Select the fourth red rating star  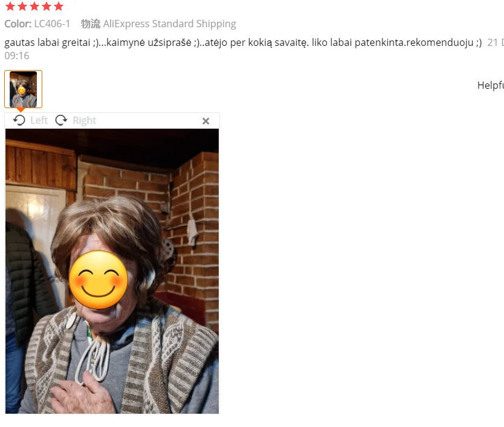coord(47,6)
